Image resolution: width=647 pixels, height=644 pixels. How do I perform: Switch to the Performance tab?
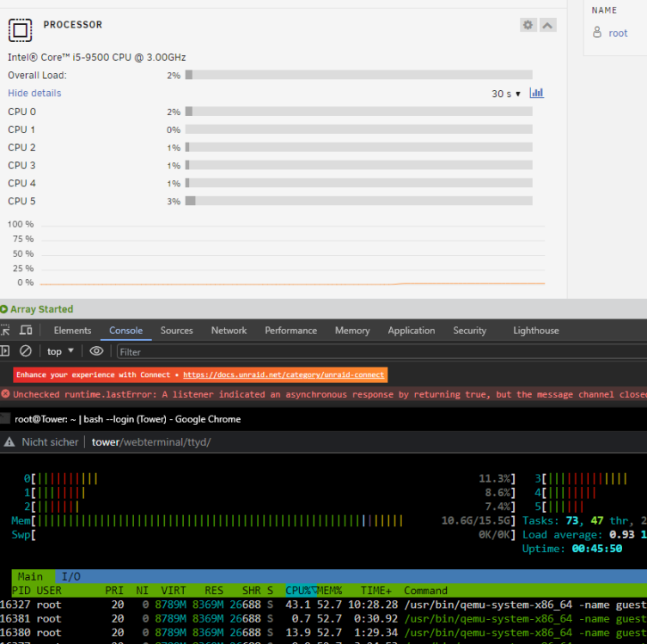point(291,331)
